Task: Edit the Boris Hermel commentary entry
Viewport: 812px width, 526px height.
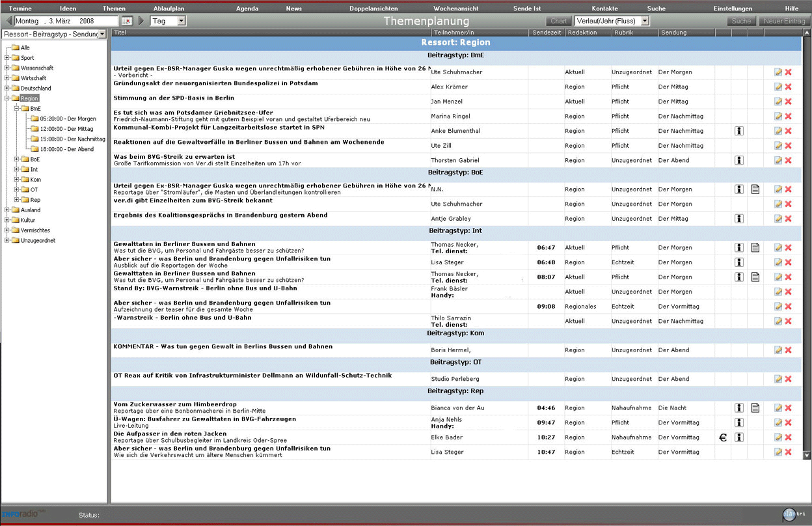Action: [778, 350]
